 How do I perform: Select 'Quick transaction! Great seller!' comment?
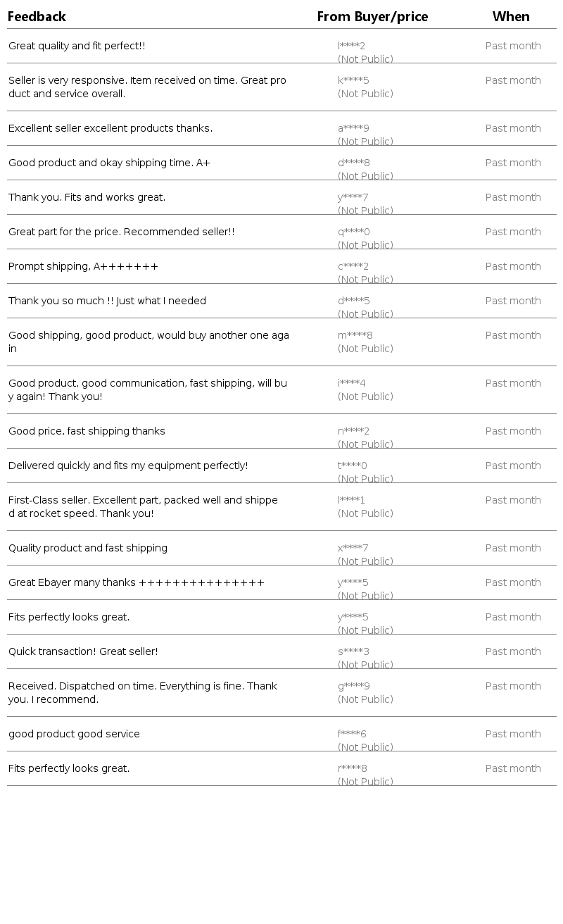pos(83,651)
